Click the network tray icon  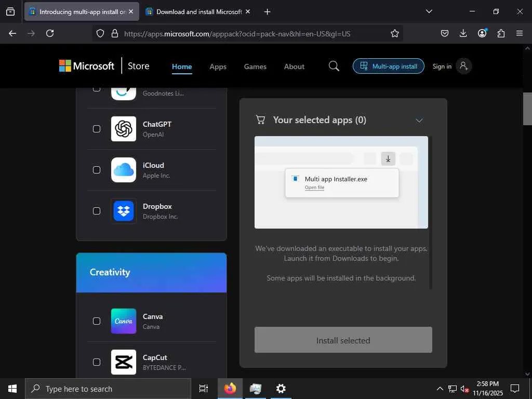click(453, 389)
